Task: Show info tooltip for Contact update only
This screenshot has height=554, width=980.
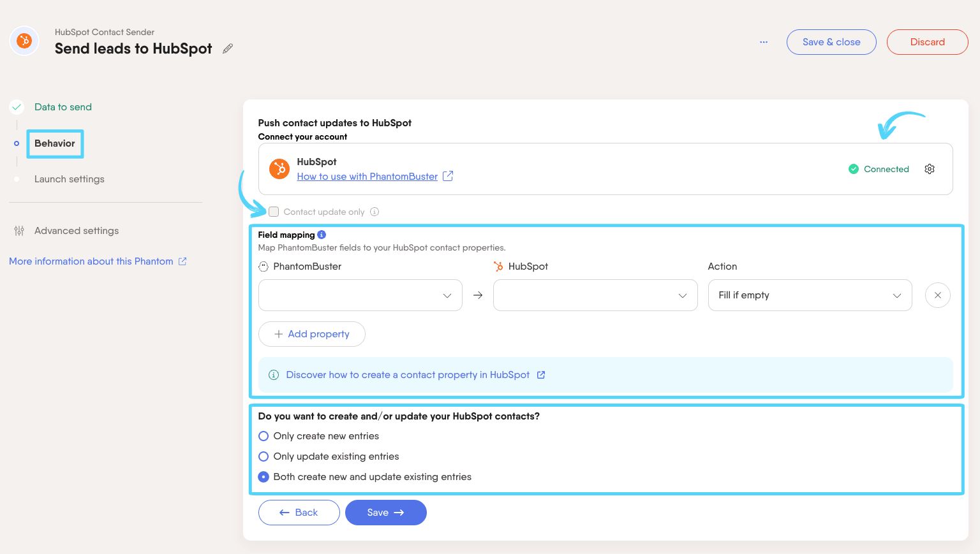Action: (375, 212)
